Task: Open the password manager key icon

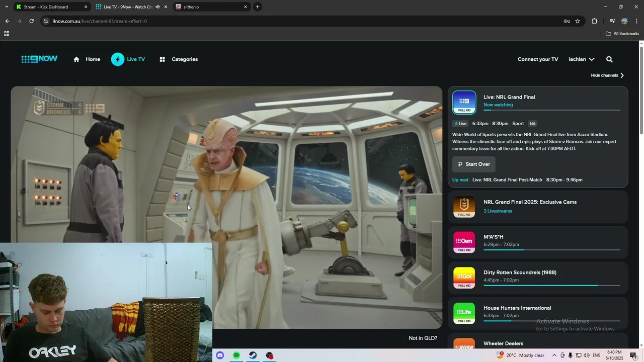Action: coord(567,21)
